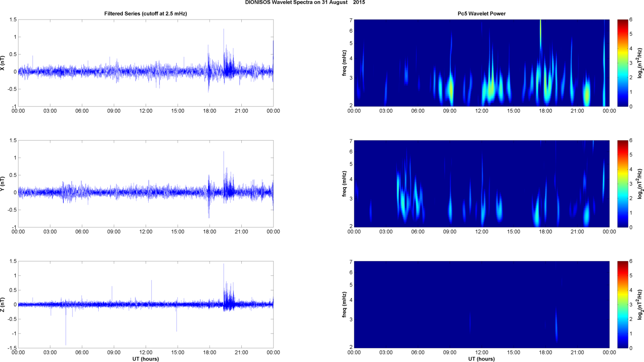Click the top spectrogram's color bar
The image size is (644, 362).
pos(622,63)
